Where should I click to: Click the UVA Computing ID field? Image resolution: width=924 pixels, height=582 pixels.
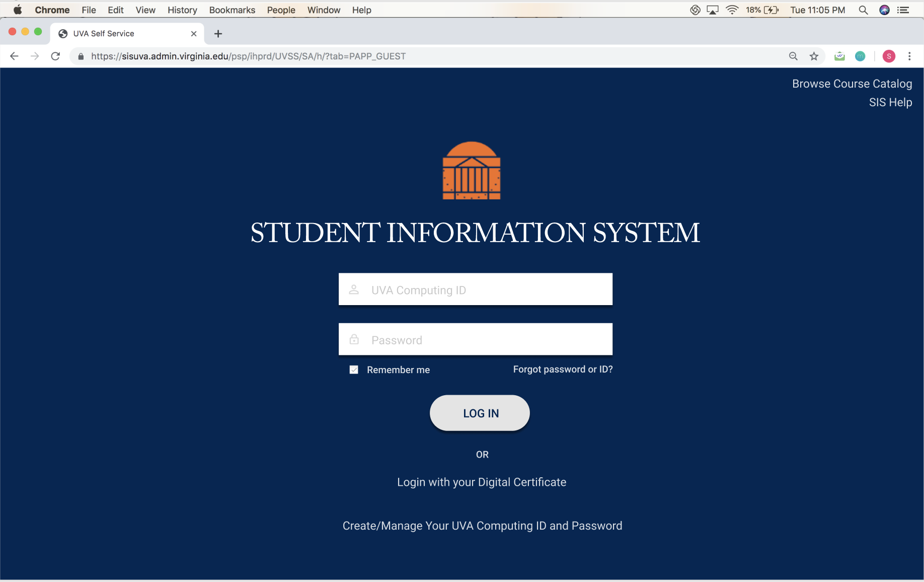476,289
